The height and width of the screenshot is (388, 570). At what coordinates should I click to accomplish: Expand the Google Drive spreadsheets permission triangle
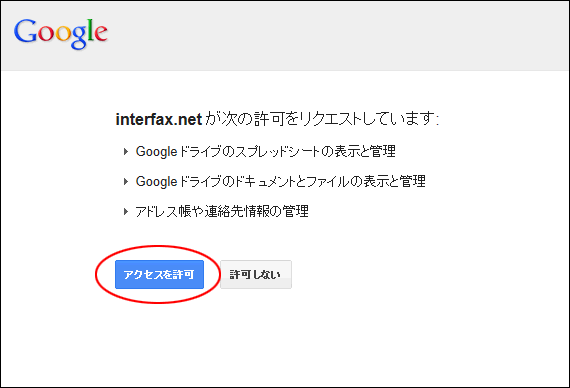click(x=126, y=151)
